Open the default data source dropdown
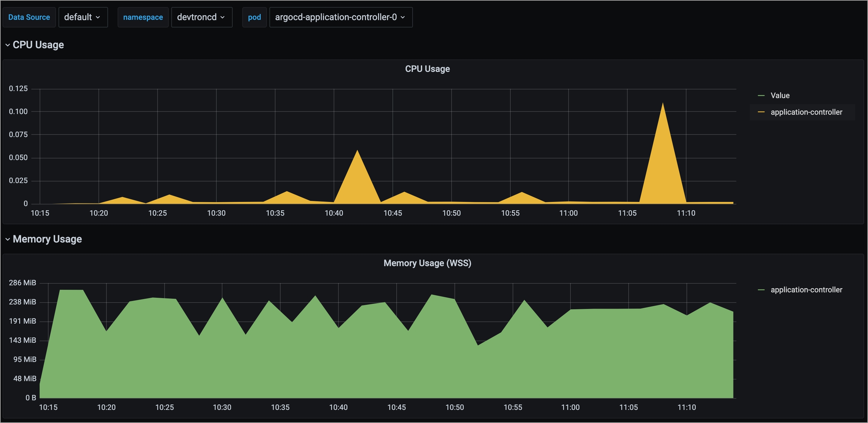 (83, 17)
